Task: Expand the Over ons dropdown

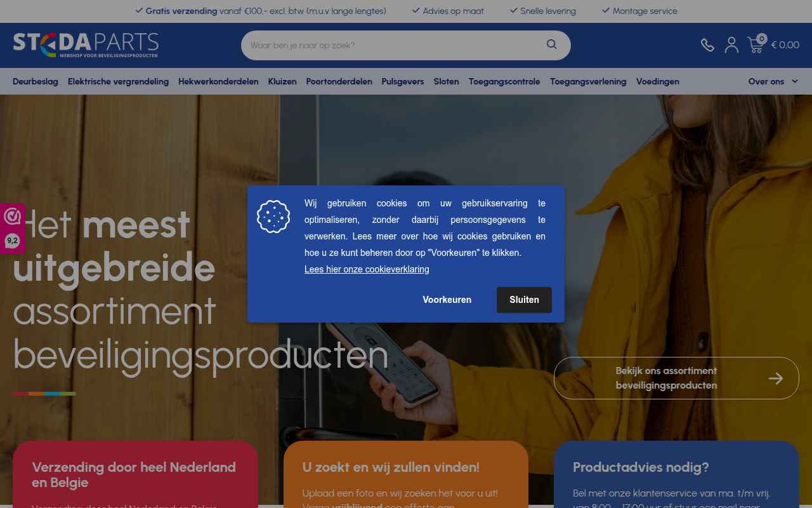Action: [x=773, y=81]
